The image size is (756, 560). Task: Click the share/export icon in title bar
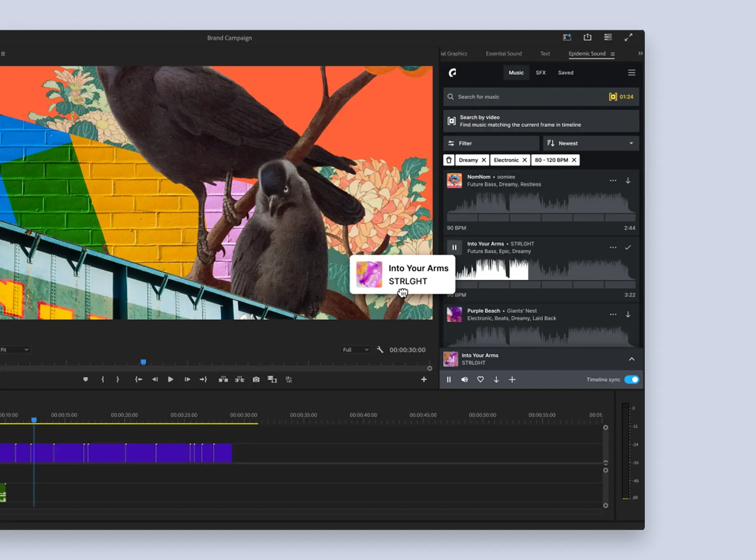[588, 37]
